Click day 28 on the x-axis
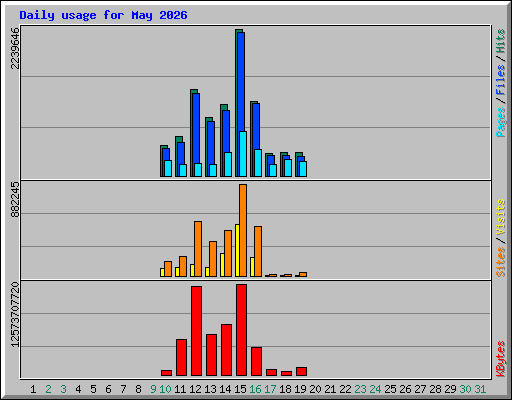 435,389
